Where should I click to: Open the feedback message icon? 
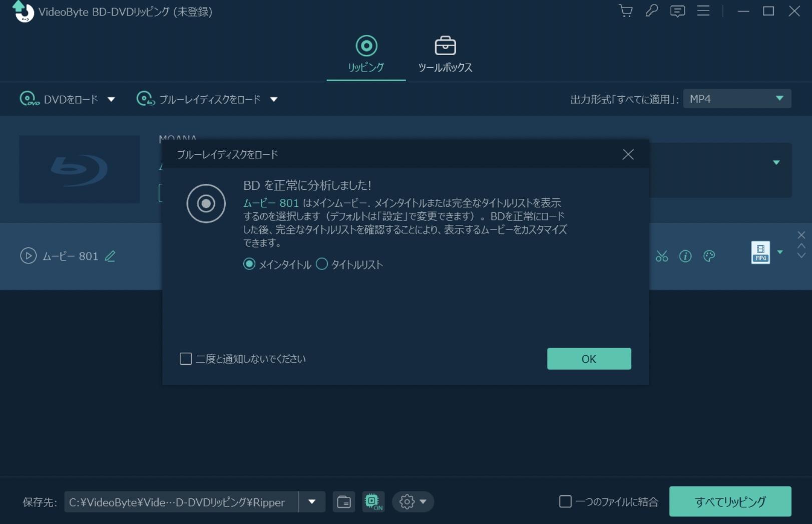677,11
